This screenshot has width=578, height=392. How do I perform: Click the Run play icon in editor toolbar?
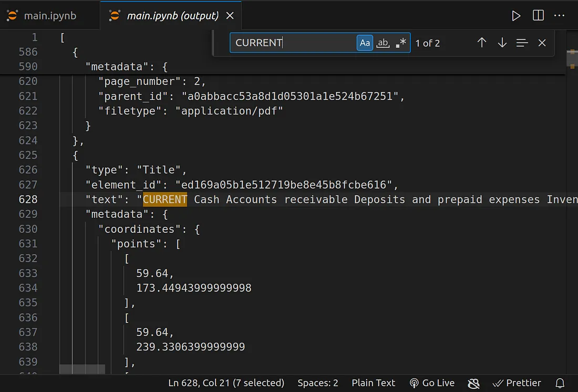[516, 16]
